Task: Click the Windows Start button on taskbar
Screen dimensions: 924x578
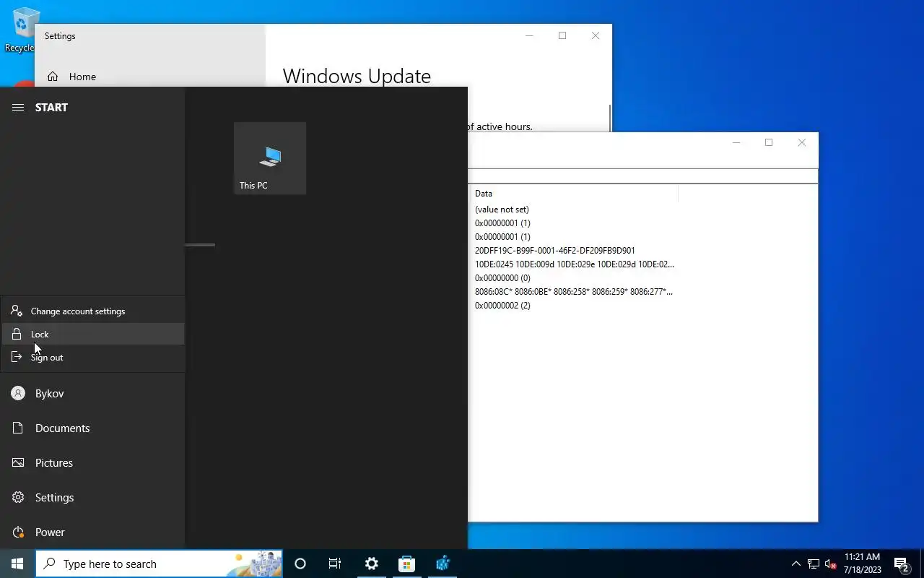Action: coord(17,564)
